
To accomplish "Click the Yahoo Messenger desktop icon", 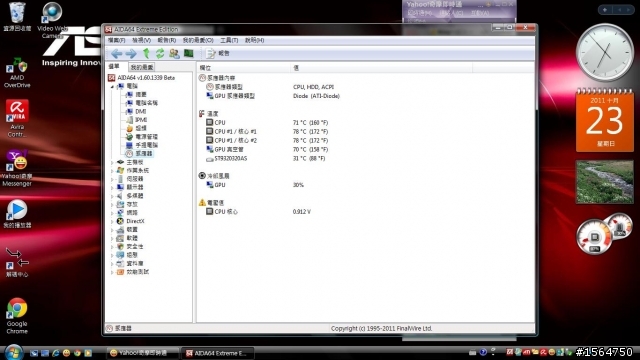I will point(17,169).
